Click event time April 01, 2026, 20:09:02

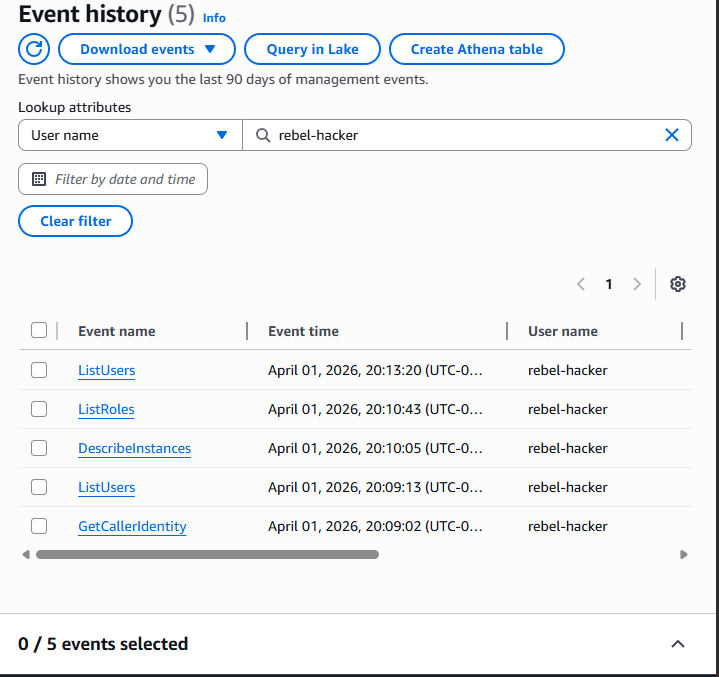375,526
